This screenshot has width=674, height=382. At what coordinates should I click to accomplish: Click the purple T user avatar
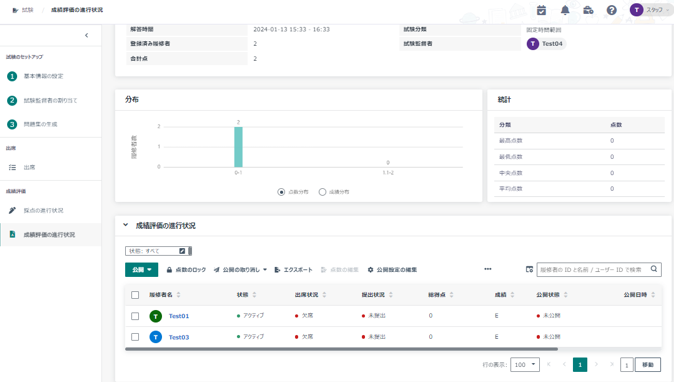[636, 10]
